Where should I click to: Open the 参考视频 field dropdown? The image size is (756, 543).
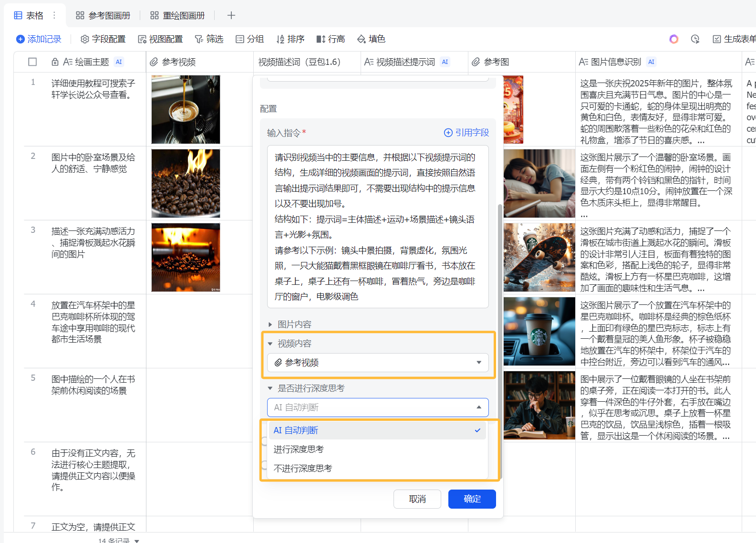(378, 363)
